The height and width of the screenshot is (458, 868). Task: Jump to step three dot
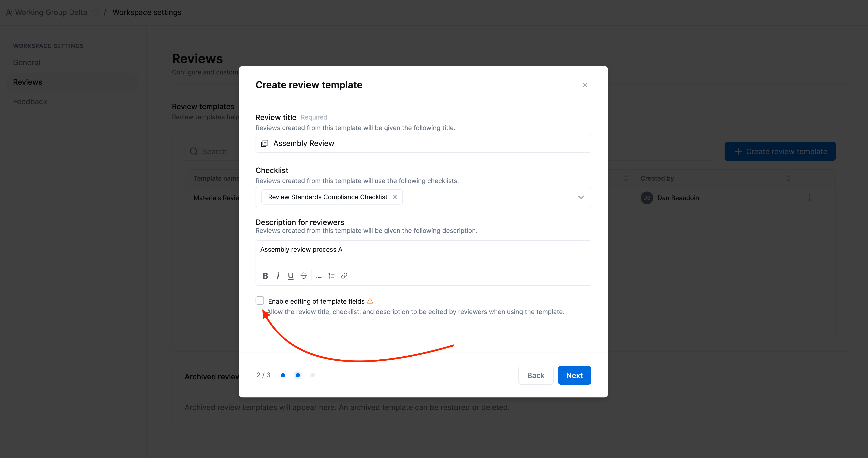tap(313, 375)
